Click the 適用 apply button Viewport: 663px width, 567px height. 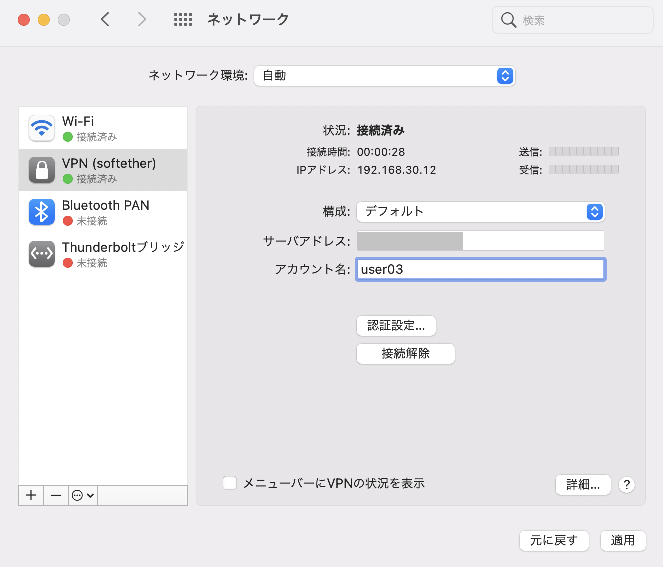click(623, 540)
